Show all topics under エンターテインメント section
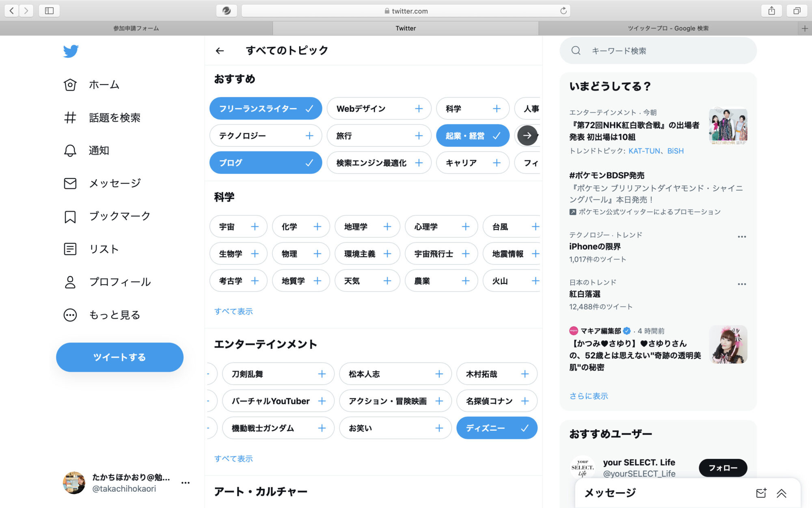812x508 pixels. pos(233,458)
